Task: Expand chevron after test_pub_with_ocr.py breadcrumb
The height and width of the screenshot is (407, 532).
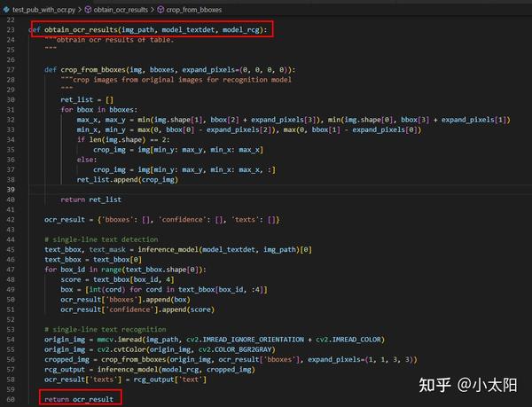Action: [80, 10]
